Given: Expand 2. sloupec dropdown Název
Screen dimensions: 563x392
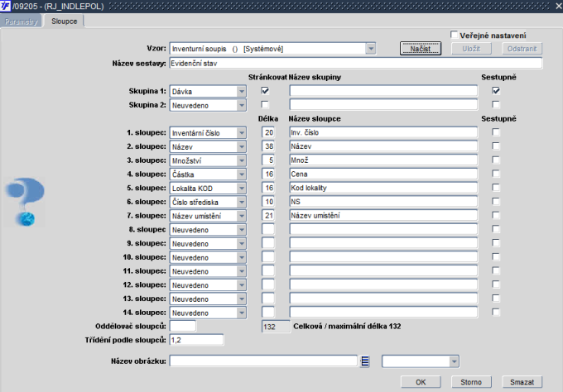Looking at the screenshot, I should tap(241, 146).
